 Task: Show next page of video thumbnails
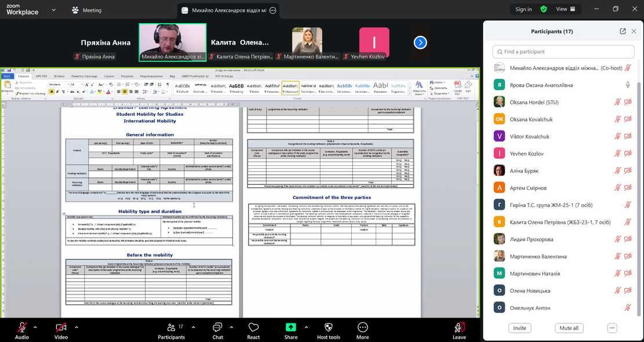[420, 42]
